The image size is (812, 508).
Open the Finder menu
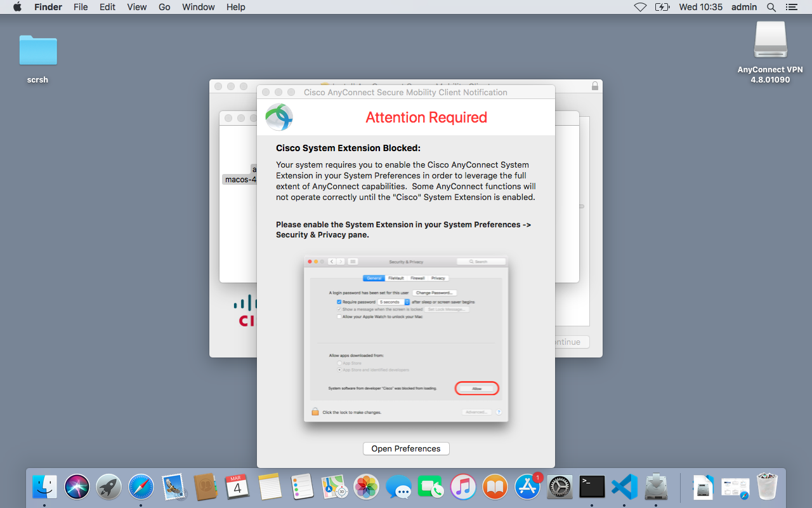48,7
